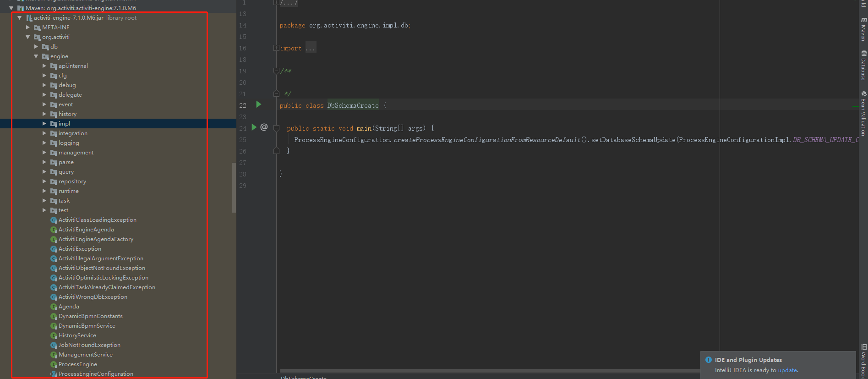Viewport: 868px width, 379px height.
Task: Click the HistoryService interface icon
Action: (x=54, y=336)
